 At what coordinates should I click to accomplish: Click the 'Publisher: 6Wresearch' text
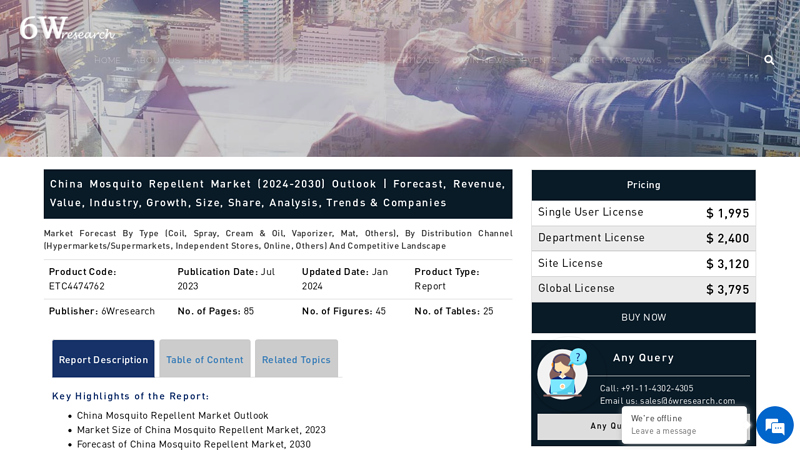point(102,311)
